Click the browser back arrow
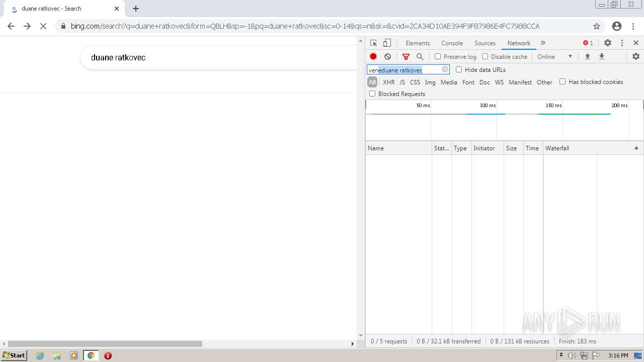644x362 pixels. click(11, 26)
